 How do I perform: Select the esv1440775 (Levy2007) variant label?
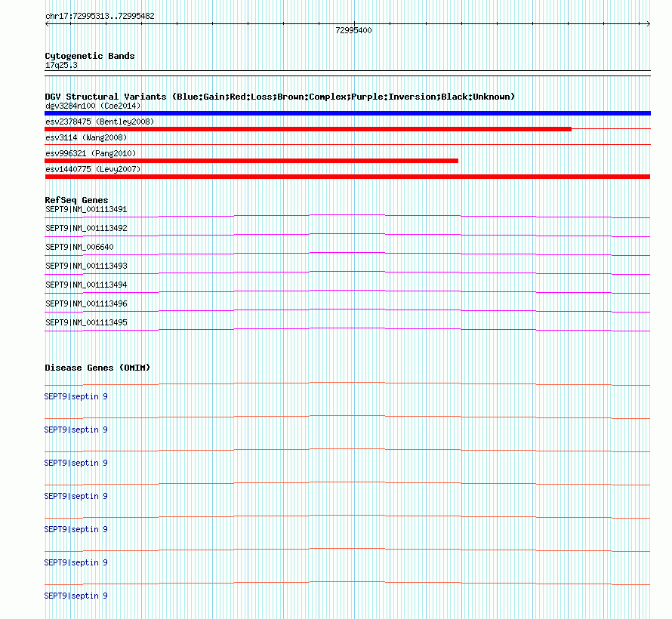click(x=93, y=169)
